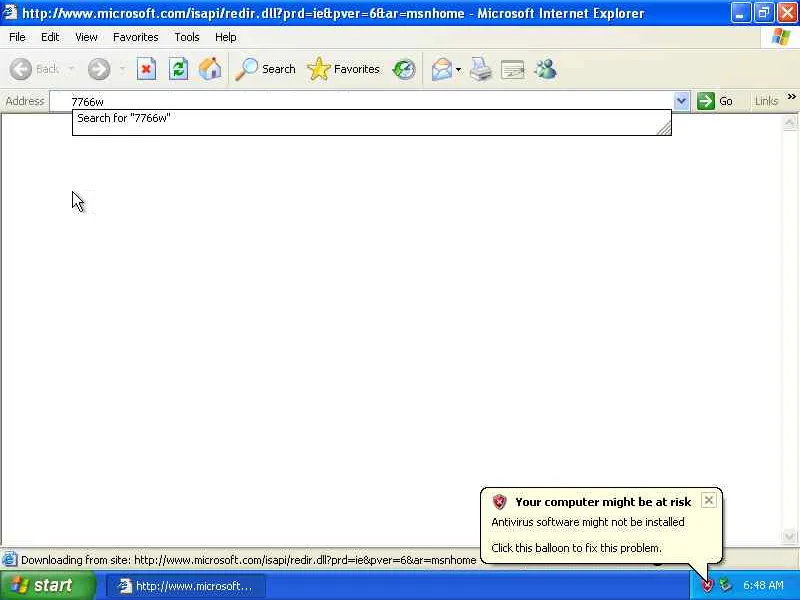Open the Edit menu
Image resolution: width=800 pixels, height=600 pixels.
coord(50,37)
